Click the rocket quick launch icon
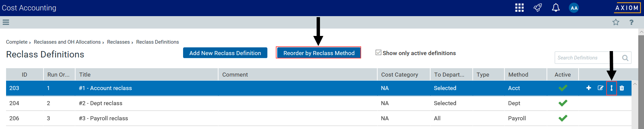 [537, 8]
